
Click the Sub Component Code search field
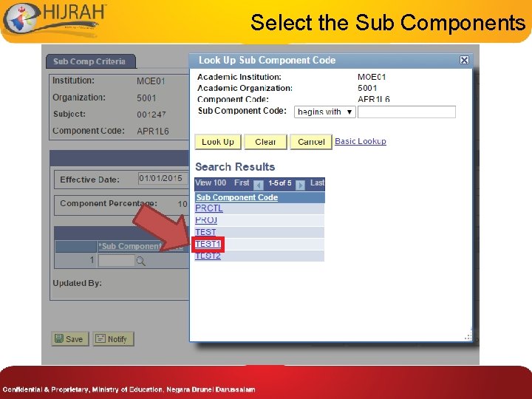[406, 112]
